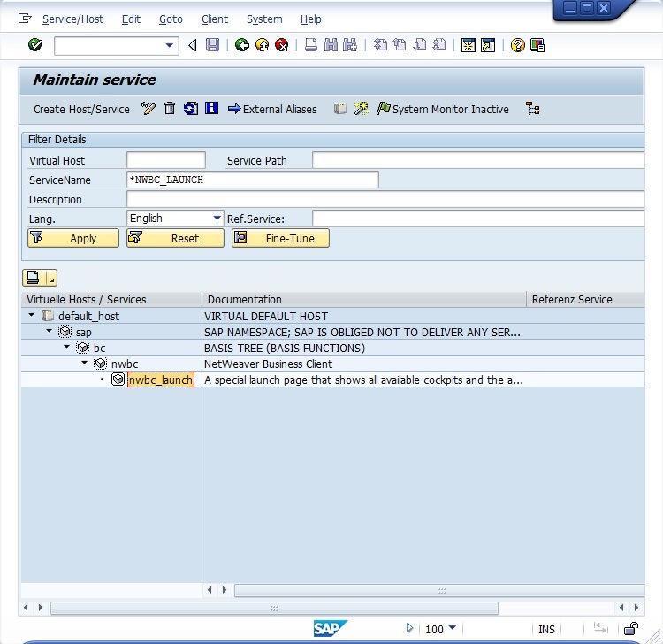Click the Description input field
The height and width of the screenshot is (644, 663).
click(x=385, y=199)
